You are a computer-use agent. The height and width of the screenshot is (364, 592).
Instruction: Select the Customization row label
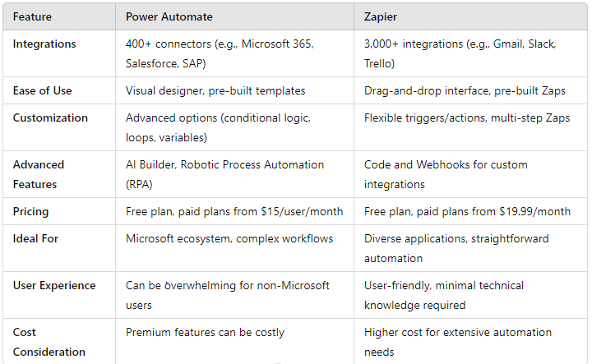click(x=50, y=117)
